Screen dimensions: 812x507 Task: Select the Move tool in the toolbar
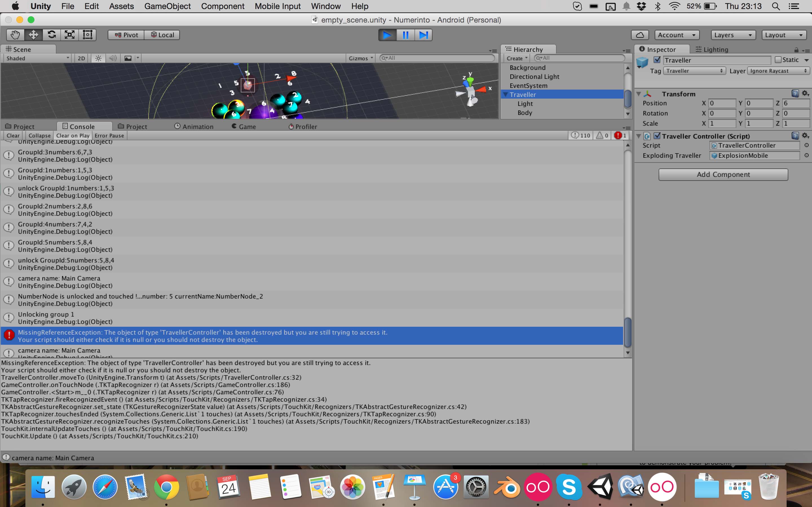point(33,35)
